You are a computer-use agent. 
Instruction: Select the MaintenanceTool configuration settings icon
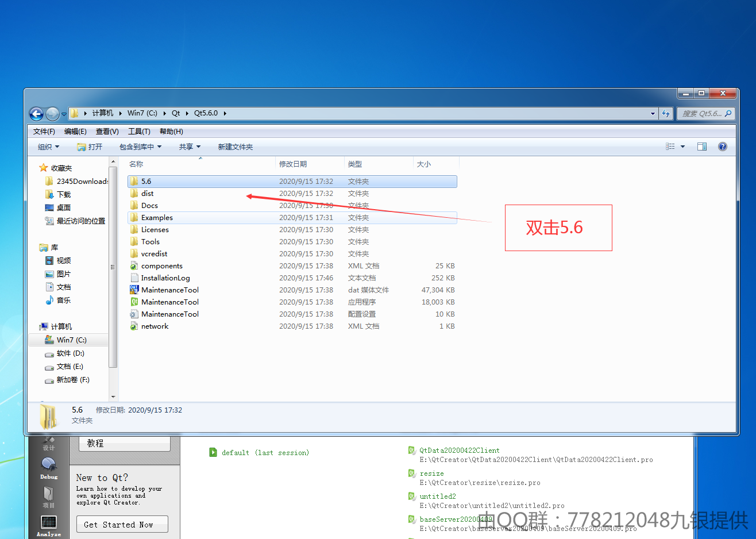[134, 314]
